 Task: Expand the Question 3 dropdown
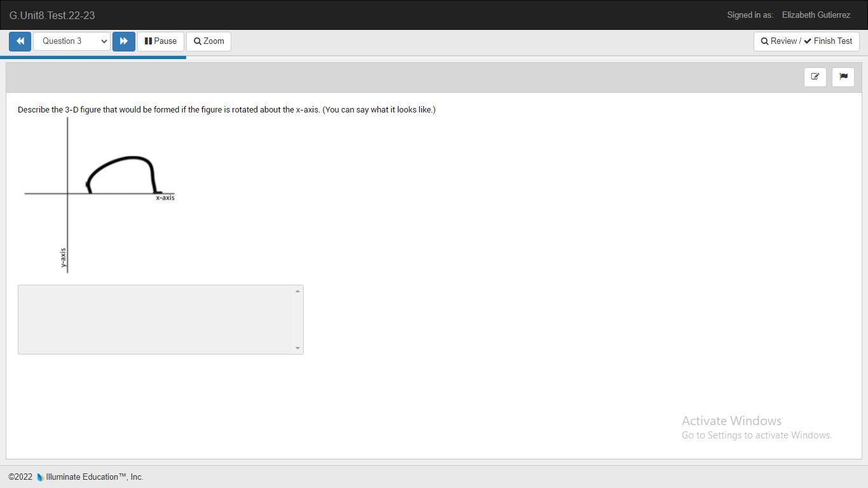pyautogui.click(x=72, y=41)
